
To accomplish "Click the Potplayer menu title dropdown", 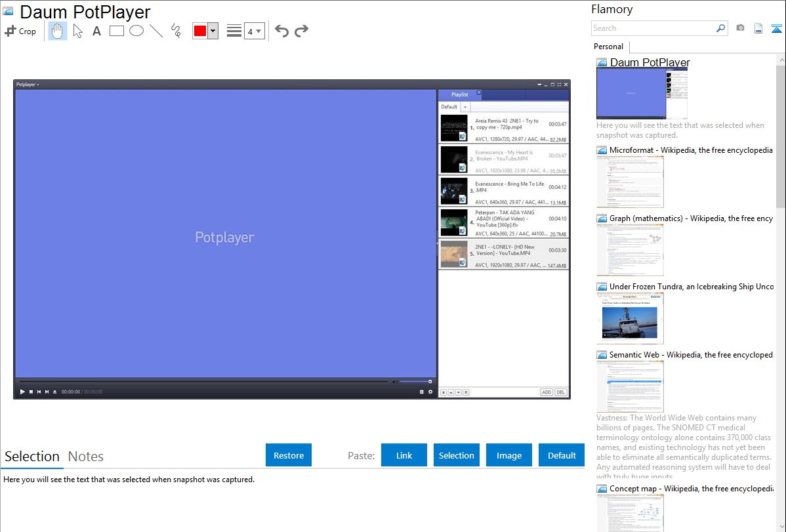I will tap(27, 84).
